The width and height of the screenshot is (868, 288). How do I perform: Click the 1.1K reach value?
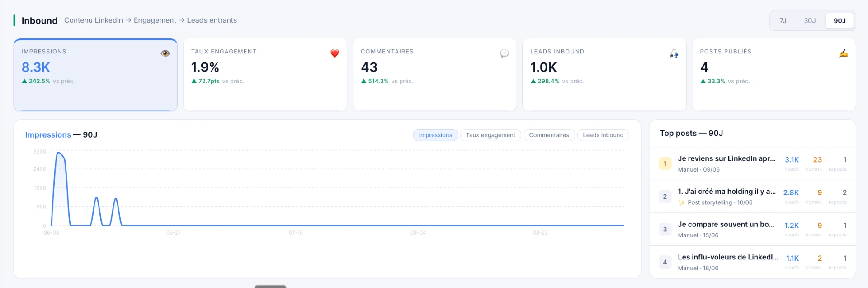792,258
